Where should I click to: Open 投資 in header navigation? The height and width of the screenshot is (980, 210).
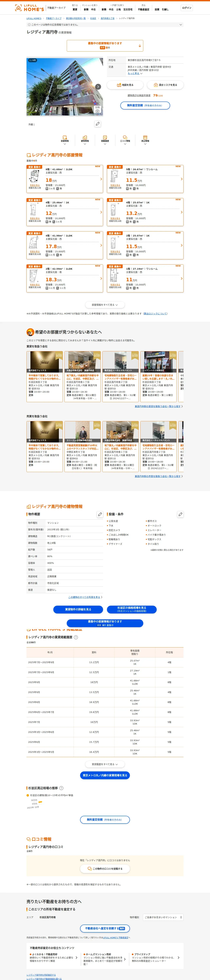coord(157,9)
